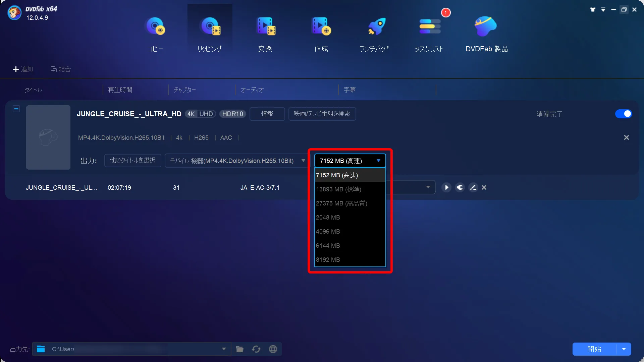Open the DVDFab 製品 products page

(x=486, y=34)
